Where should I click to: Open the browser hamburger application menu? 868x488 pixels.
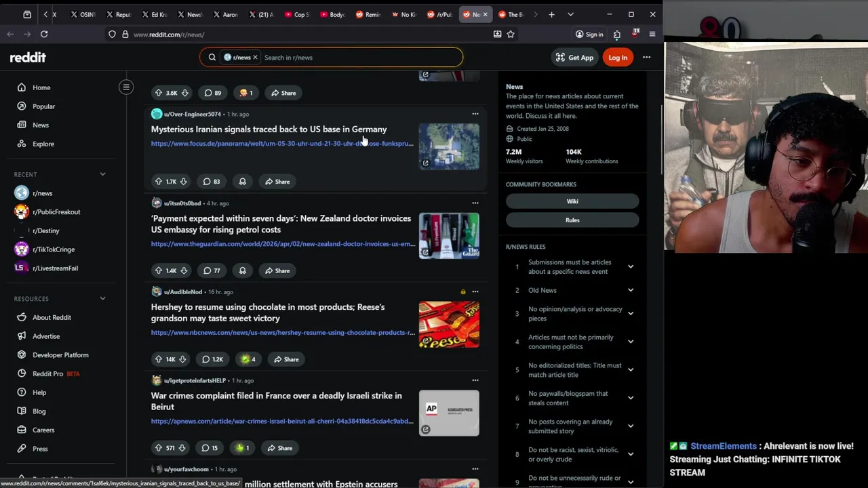click(652, 34)
